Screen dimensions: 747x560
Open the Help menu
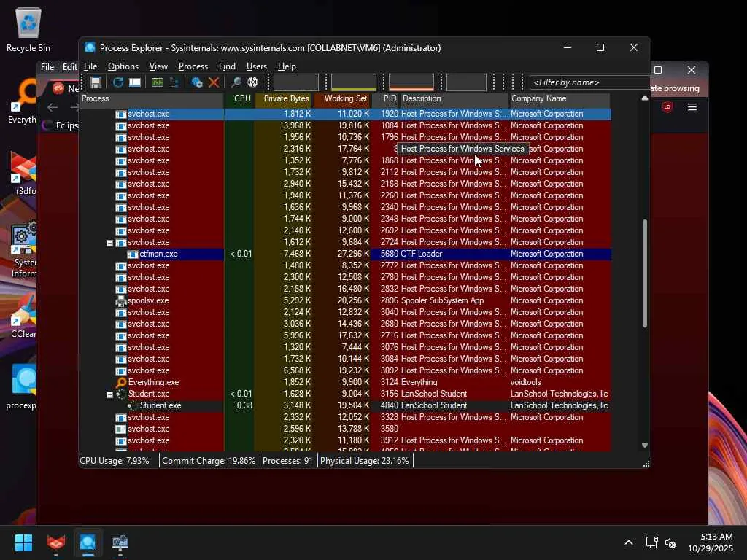point(287,66)
